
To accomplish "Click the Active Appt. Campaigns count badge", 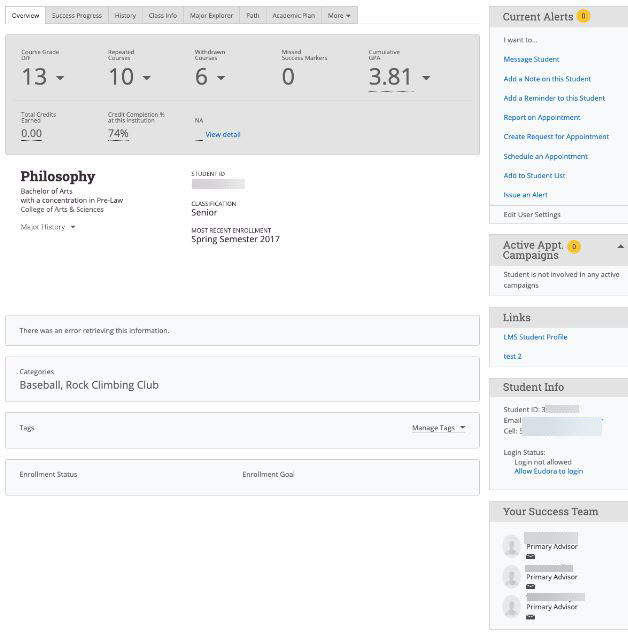I will (x=573, y=246).
